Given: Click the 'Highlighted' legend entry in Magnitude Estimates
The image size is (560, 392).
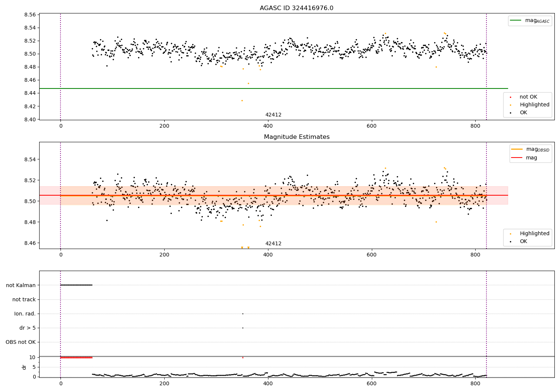Looking at the screenshot, I should click(x=527, y=234).
